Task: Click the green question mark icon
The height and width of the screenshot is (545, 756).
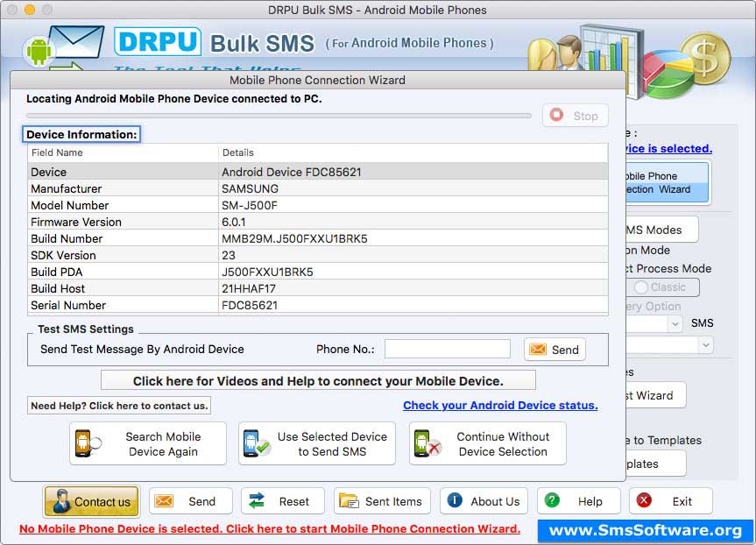Action: coord(552,500)
